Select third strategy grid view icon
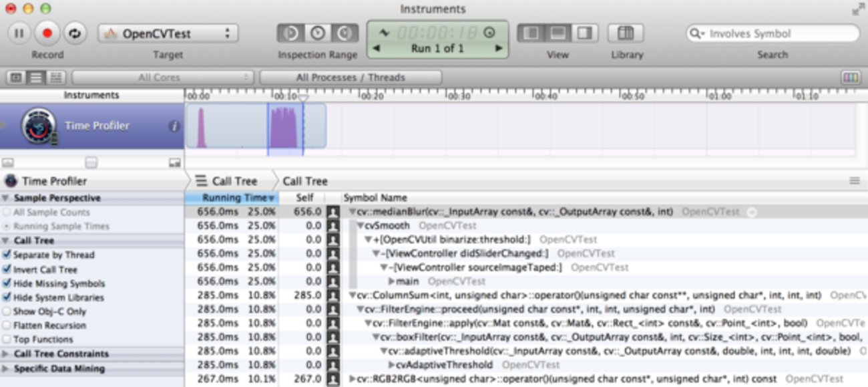Image resolution: width=868 pixels, height=387 pixels. tap(56, 78)
